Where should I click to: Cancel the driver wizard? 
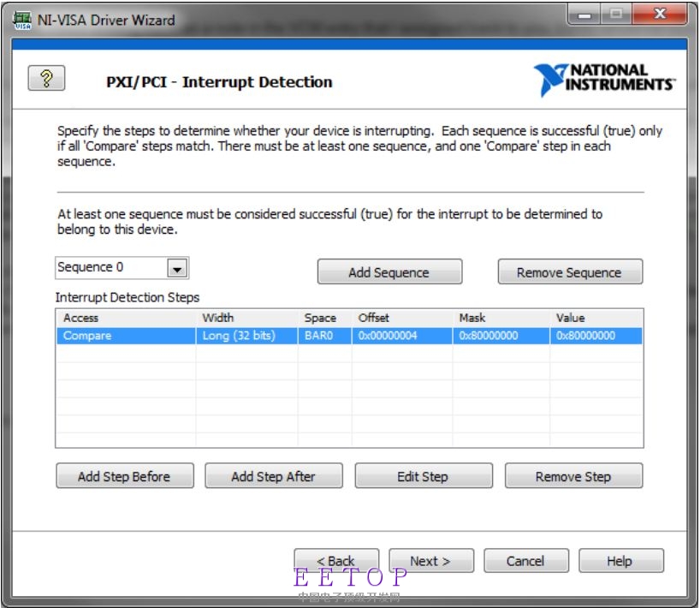(x=526, y=560)
